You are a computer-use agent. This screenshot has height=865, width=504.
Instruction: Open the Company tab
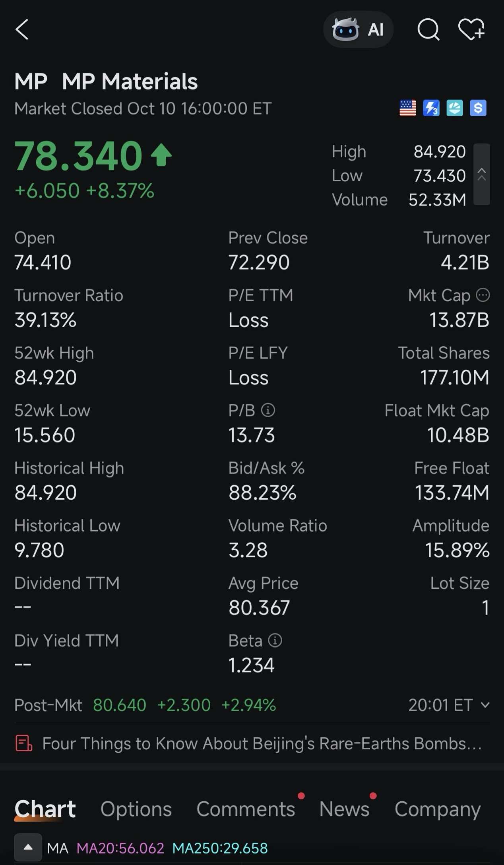438,809
